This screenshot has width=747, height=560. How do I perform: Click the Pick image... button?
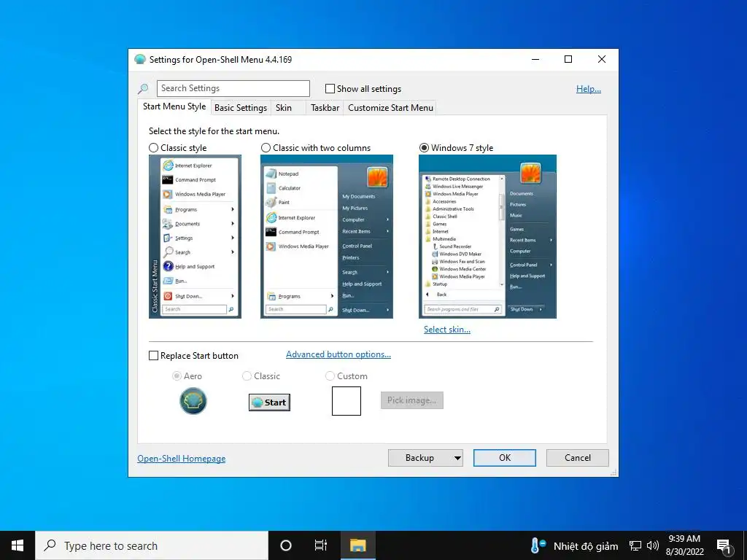pyautogui.click(x=412, y=400)
